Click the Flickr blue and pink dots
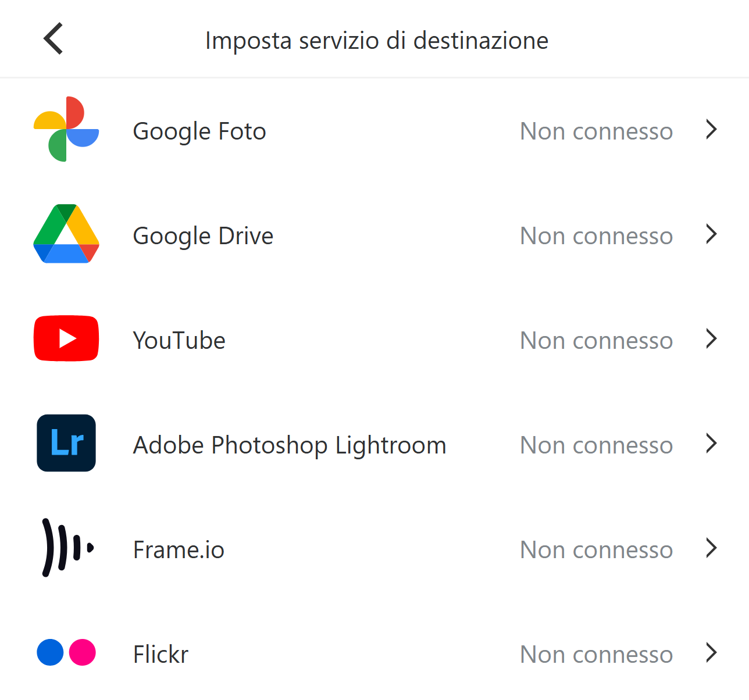Screen dimensions: 749x700 [66, 652]
